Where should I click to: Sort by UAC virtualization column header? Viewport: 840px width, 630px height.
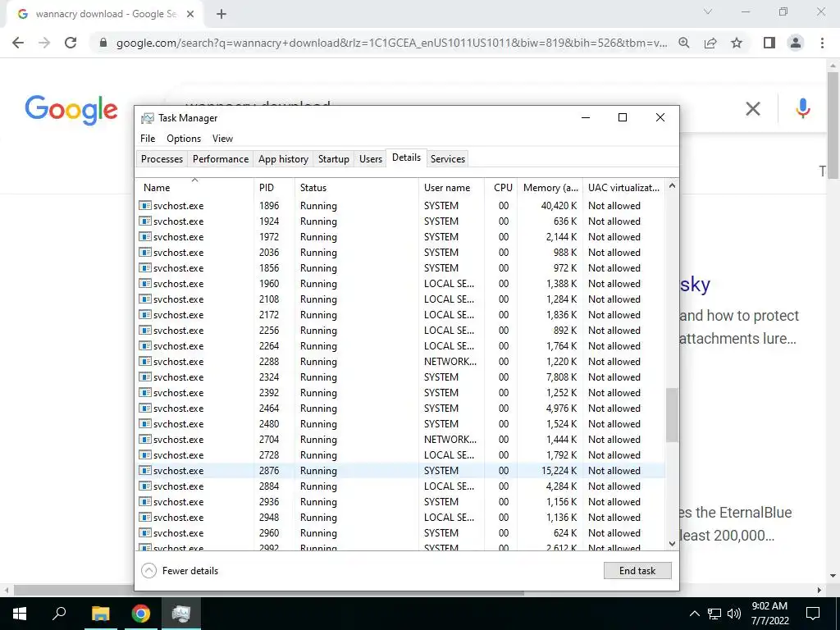[623, 188]
